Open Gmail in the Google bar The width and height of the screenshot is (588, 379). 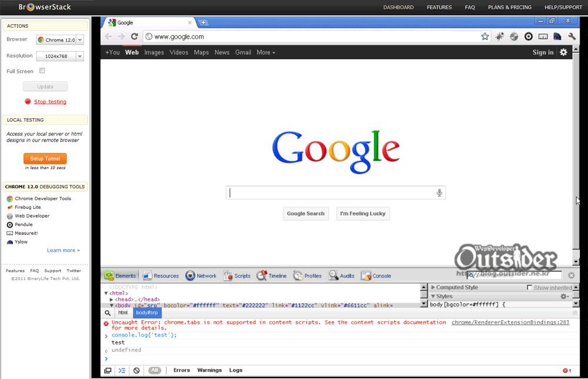pos(243,52)
